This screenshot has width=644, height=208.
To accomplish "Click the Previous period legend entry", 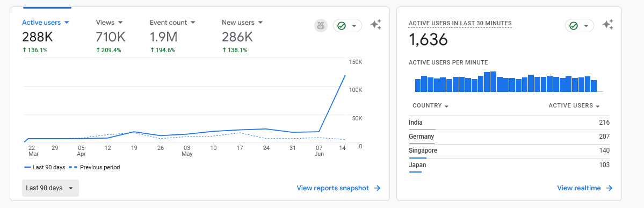I will (x=95, y=167).
